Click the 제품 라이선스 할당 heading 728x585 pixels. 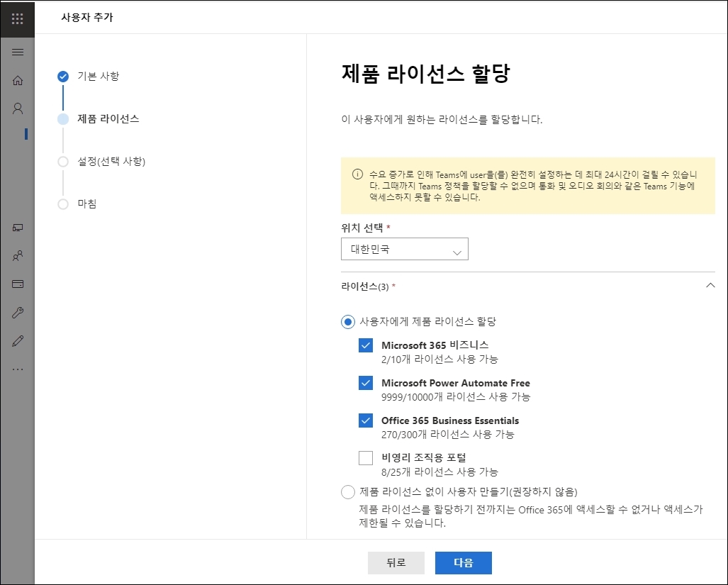coord(426,73)
